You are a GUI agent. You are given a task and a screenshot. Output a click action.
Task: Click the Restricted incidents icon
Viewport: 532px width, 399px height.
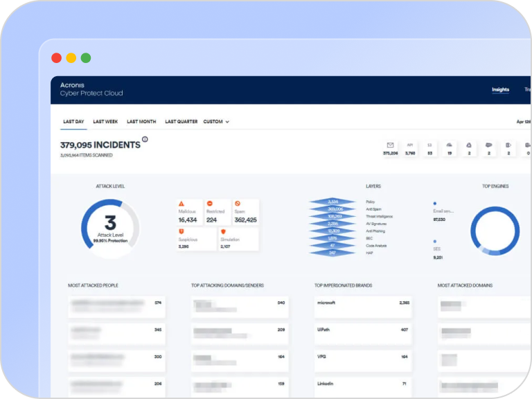(x=209, y=204)
